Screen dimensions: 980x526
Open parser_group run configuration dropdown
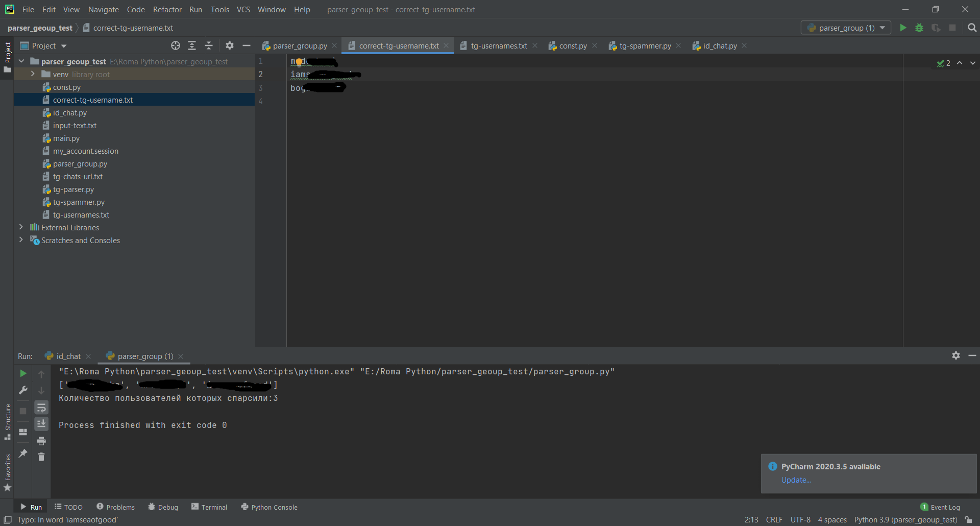click(846, 28)
